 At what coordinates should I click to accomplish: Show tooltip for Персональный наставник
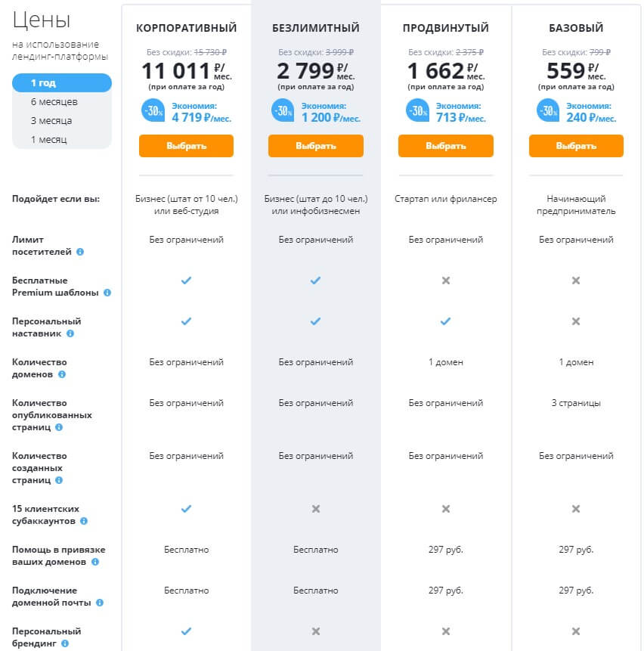[70, 333]
